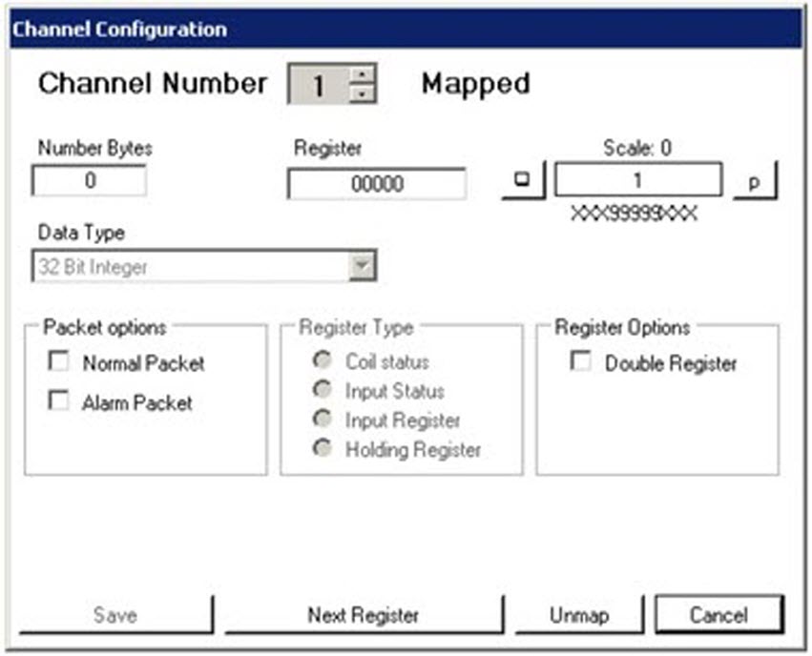Viewport: 812px width, 656px height.
Task: Enable the Normal Packet option
Action: click(59, 362)
